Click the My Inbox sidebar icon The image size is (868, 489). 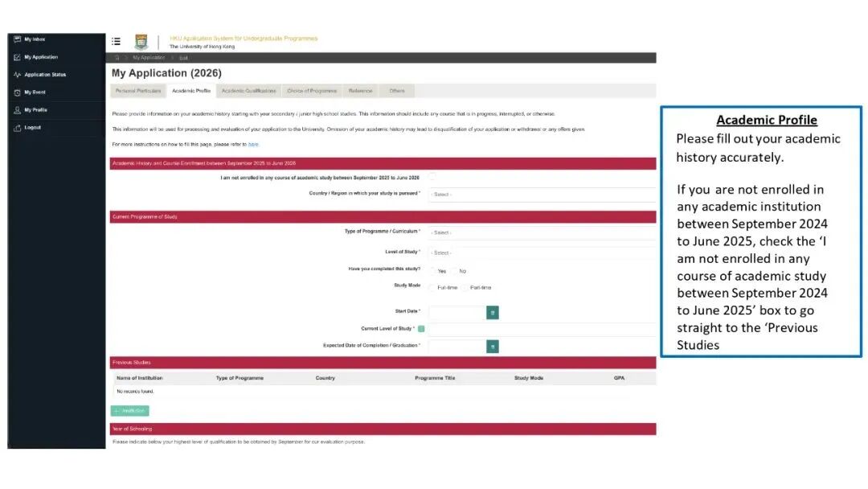tap(17, 39)
